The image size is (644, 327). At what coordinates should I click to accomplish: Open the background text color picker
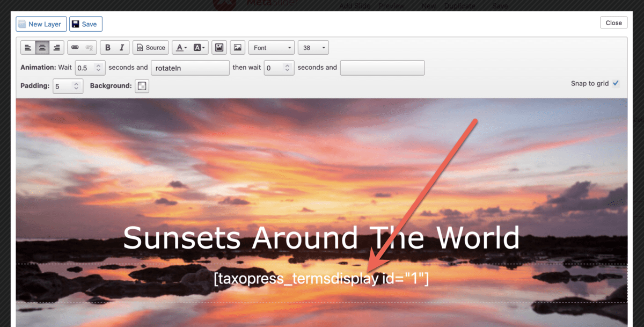(199, 47)
